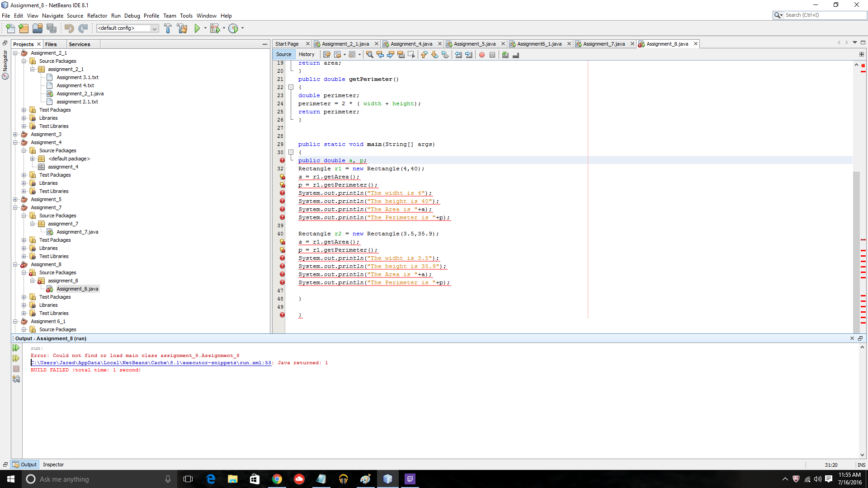Save all files using Save All icon
The height and width of the screenshot is (488, 868).
52,28
